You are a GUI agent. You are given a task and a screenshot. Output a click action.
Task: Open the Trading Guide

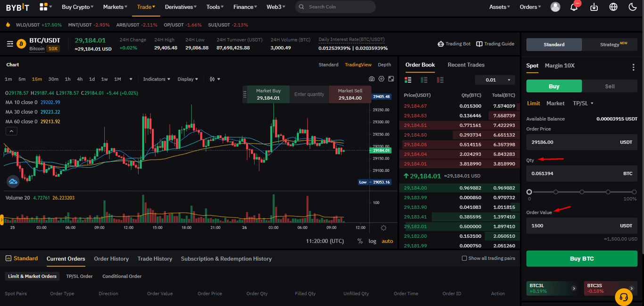coord(495,44)
